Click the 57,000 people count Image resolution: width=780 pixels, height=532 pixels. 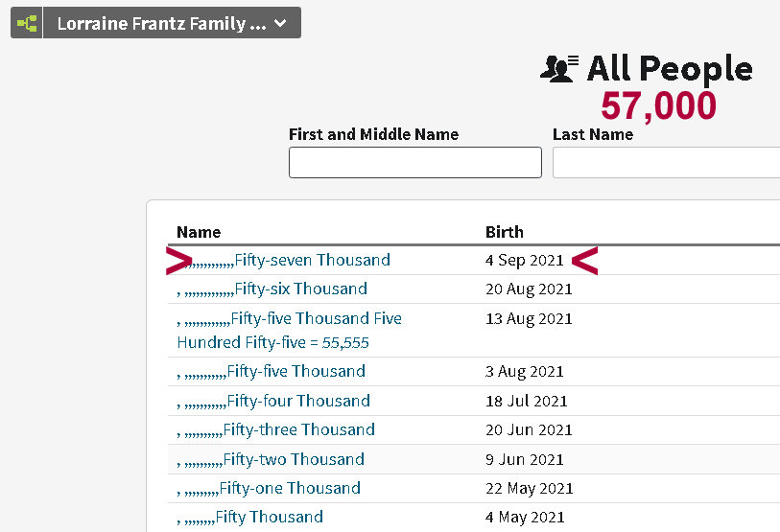(x=658, y=105)
